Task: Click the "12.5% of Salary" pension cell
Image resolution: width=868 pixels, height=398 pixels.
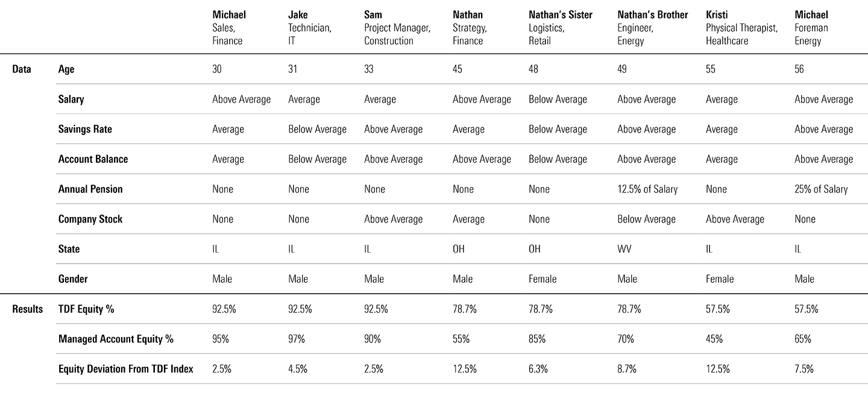Action: (647, 189)
